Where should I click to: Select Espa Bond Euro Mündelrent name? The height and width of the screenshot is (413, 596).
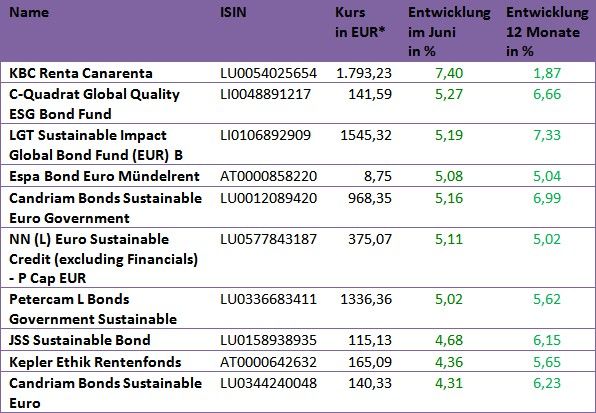click(x=104, y=176)
